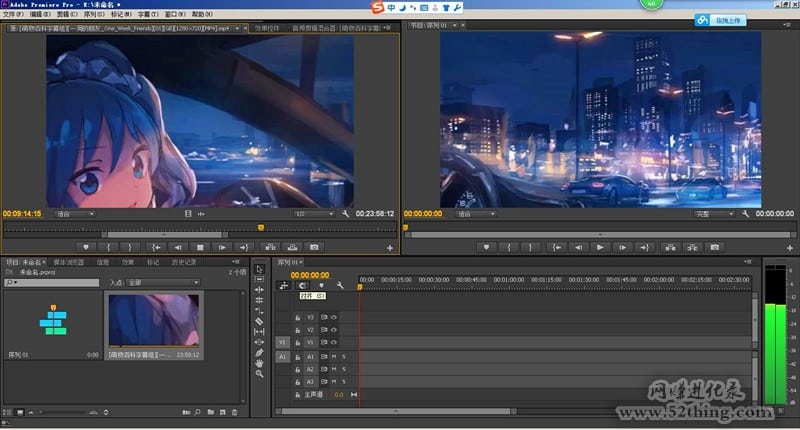Go to Out point in Program monitor
The height and width of the screenshot is (430, 800).
644,247
